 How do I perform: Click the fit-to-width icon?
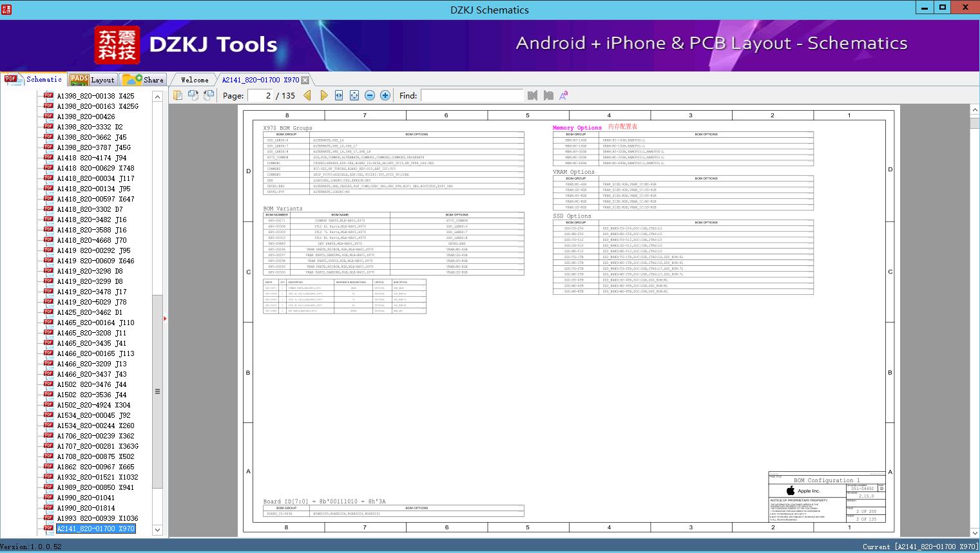339,95
